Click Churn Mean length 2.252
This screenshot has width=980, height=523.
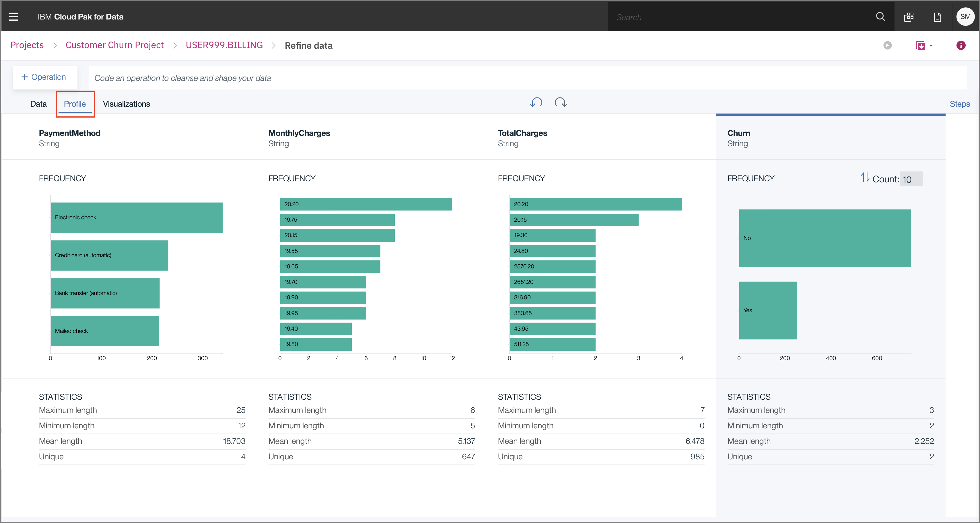tap(924, 441)
